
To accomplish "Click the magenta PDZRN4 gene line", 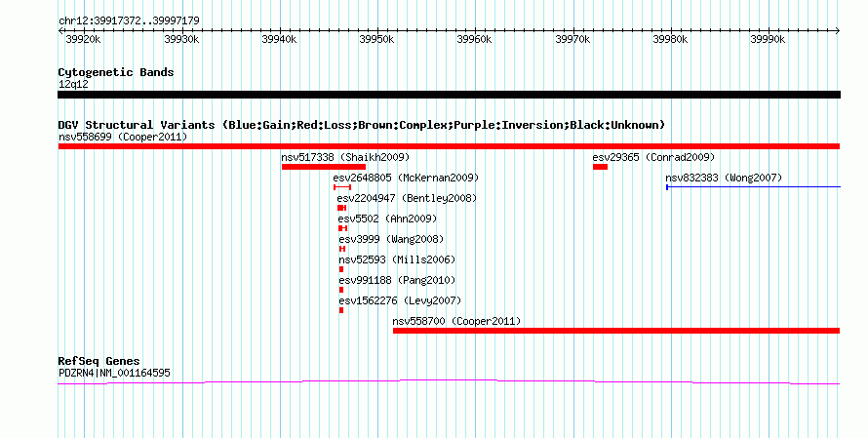I will tap(449, 381).
